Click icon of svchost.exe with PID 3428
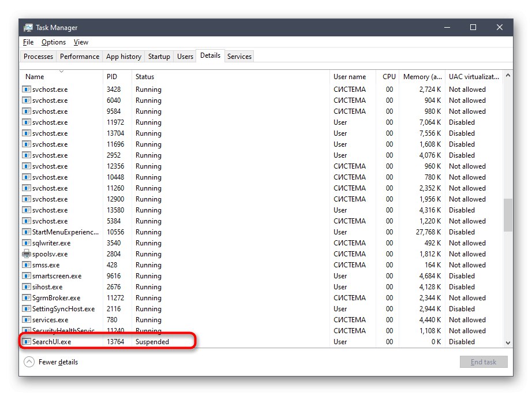The width and height of the screenshot is (532, 395). pos(27,90)
